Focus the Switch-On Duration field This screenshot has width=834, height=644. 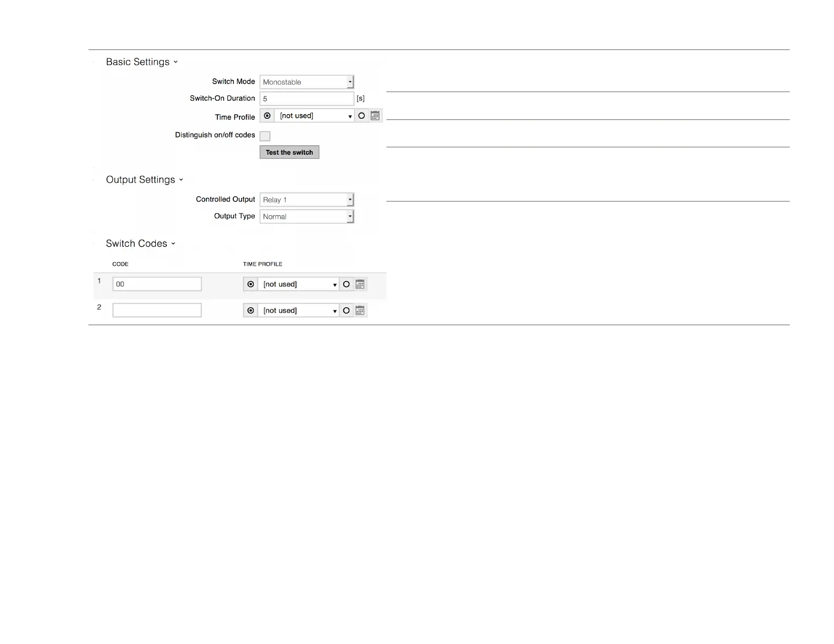pyautogui.click(x=307, y=99)
